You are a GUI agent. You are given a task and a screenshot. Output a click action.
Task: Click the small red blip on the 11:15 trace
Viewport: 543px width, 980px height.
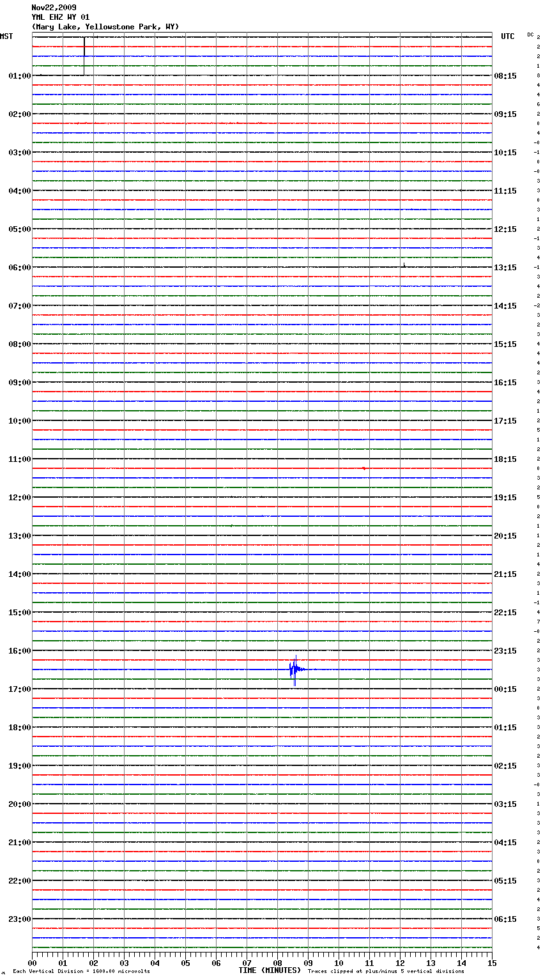(x=364, y=468)
